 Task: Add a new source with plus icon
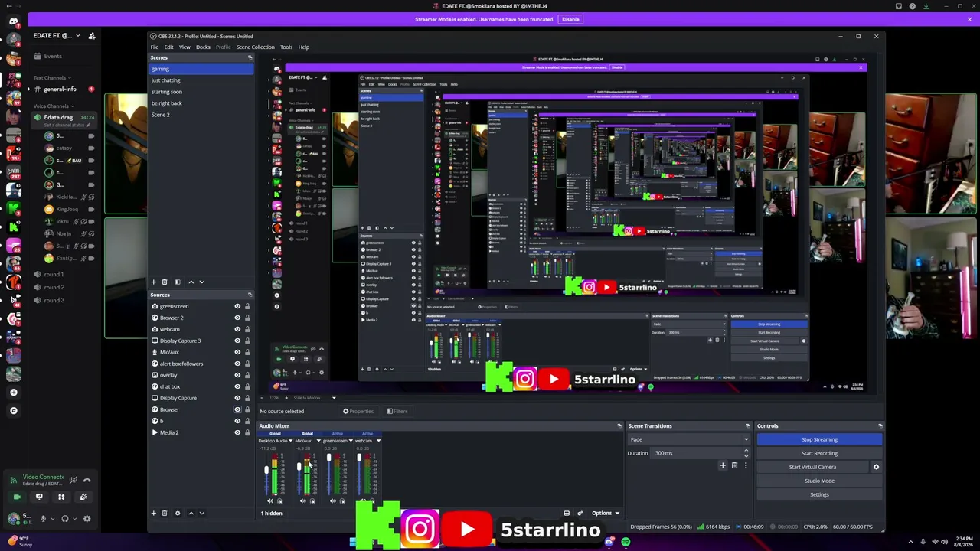153,514
